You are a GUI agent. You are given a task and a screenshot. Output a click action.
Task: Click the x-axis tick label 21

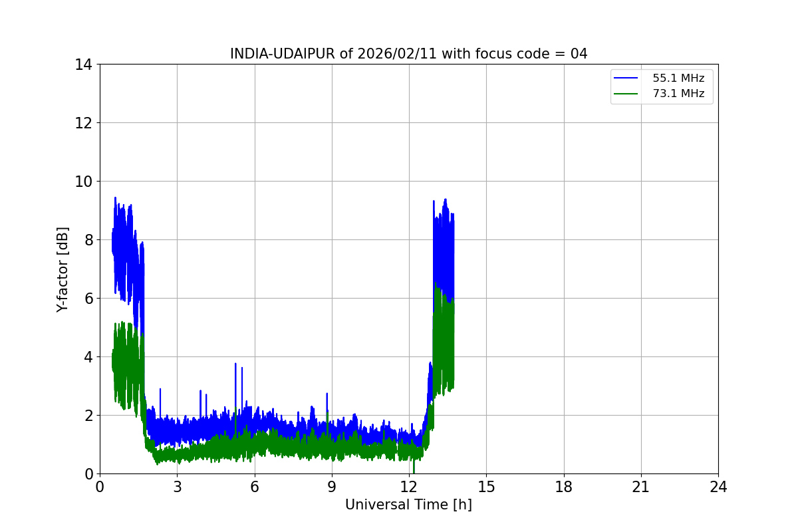click(x=641, y=487)
